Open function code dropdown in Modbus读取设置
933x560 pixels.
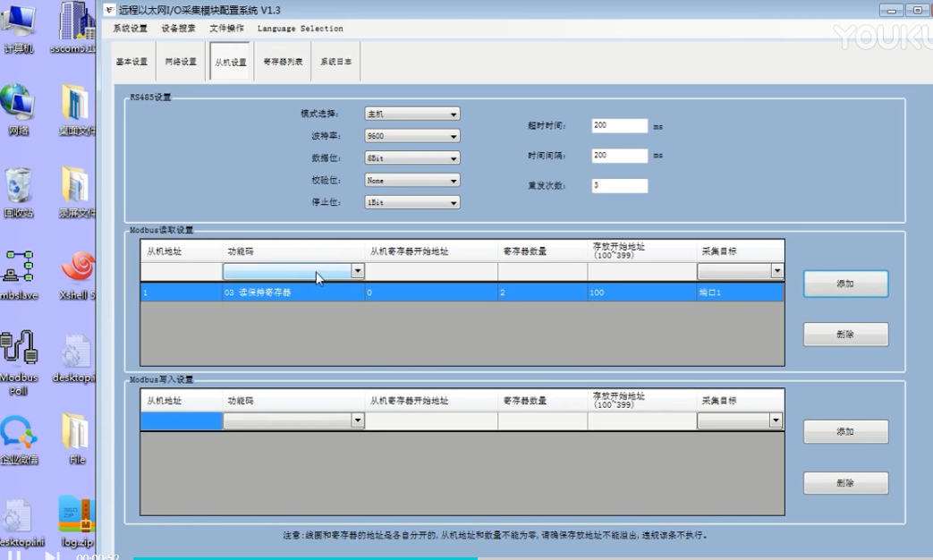pyautogui.click(x=358, y=271)
